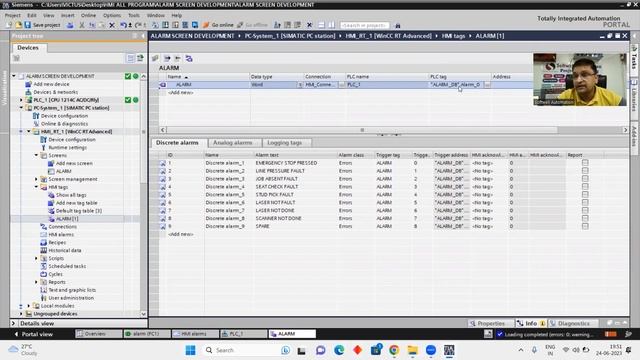The width and height of the screenshot is (640, 360).
Task: Tick Report checkbox for LASER NOT FAULT
Action: pyautogui.click(x=585, y=202)
